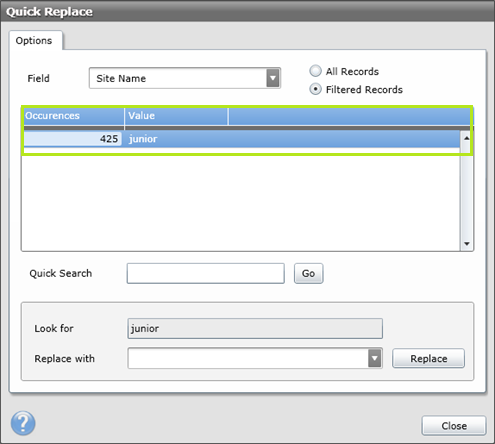Click the 425 occurrences cell

(x=73, y=139)
